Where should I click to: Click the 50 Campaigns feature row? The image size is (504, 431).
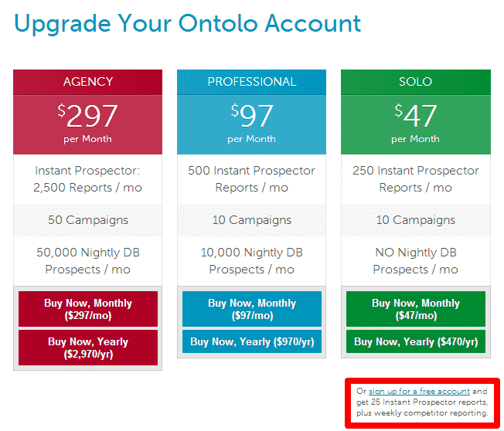click(88, 220)
